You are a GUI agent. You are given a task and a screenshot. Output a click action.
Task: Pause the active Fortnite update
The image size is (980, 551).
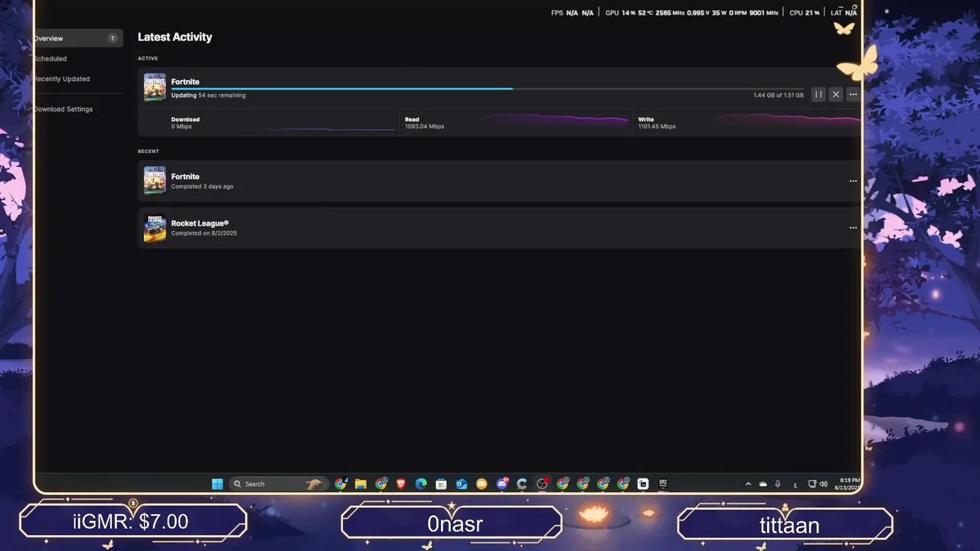(x=818, y=95)
